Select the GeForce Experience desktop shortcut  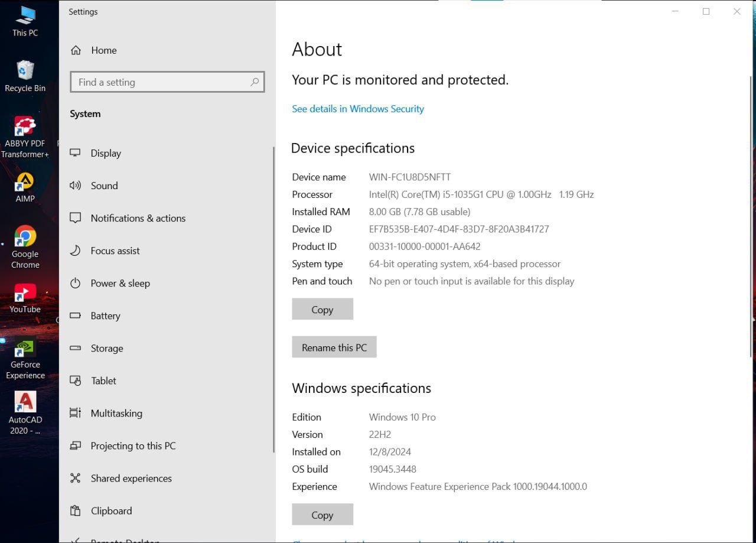coord(25,358)
